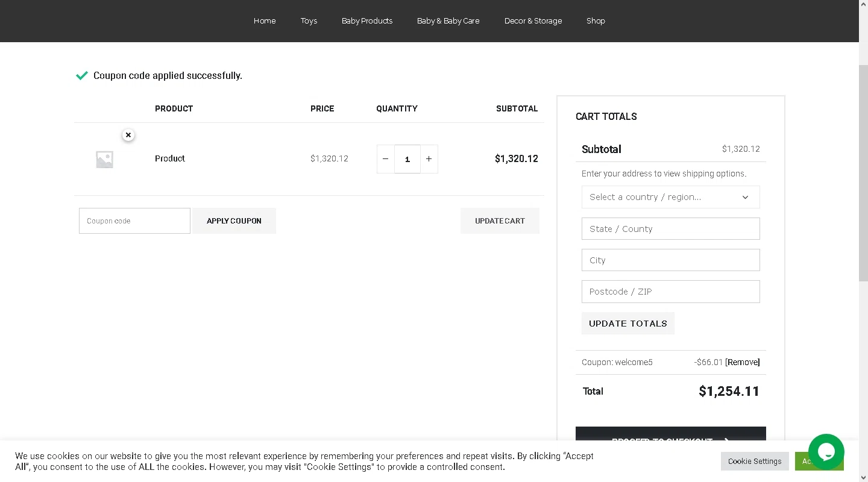This screenshot has height=482, width=868.
Task: Open the Toys menu item
Action: pyautogui.click(x=309, y=20)
